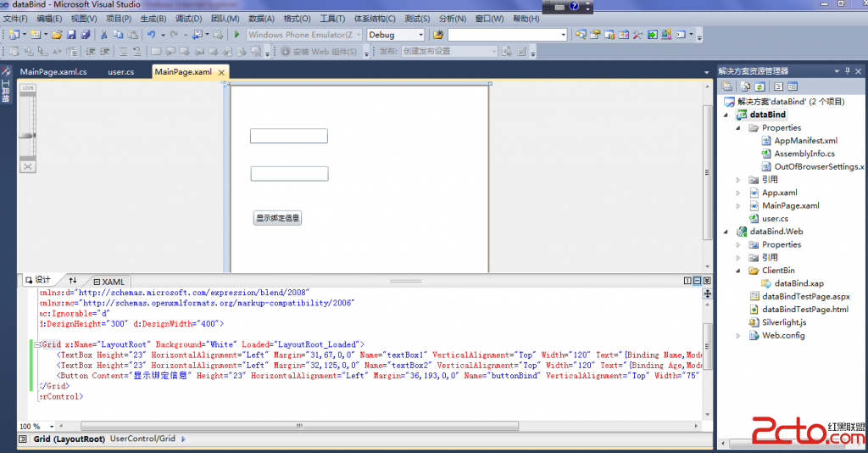
Task: Click the Undo arrow icon
Action: (x=151, y=35)
